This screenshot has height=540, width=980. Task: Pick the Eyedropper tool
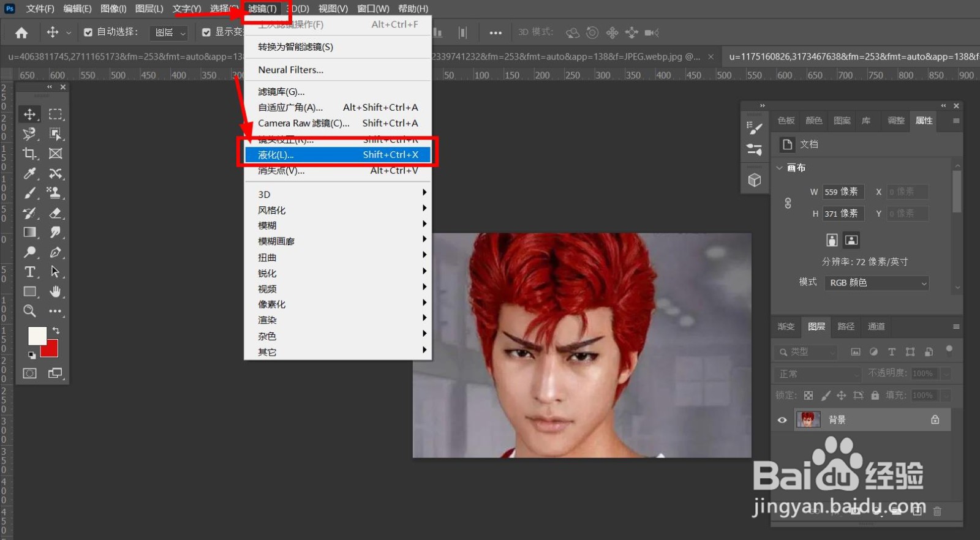pyautogui.click(x=29, y=173)
